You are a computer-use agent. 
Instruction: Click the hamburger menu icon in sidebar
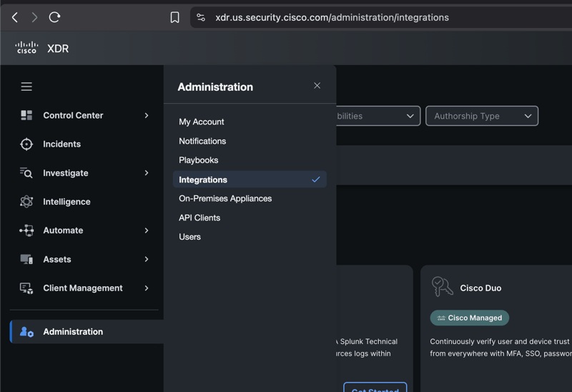[x=26, y=87]
